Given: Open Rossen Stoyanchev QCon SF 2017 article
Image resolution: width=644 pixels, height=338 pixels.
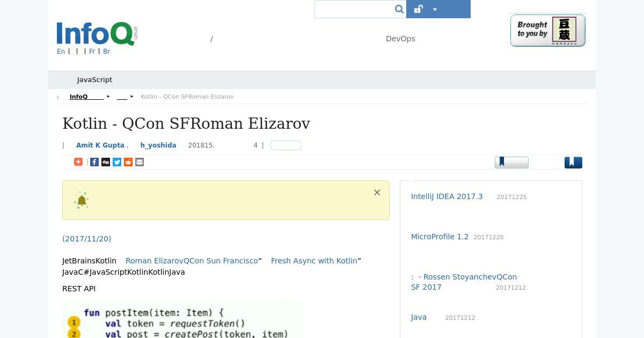Looking at the screenshot, I should tap(464, 282).
